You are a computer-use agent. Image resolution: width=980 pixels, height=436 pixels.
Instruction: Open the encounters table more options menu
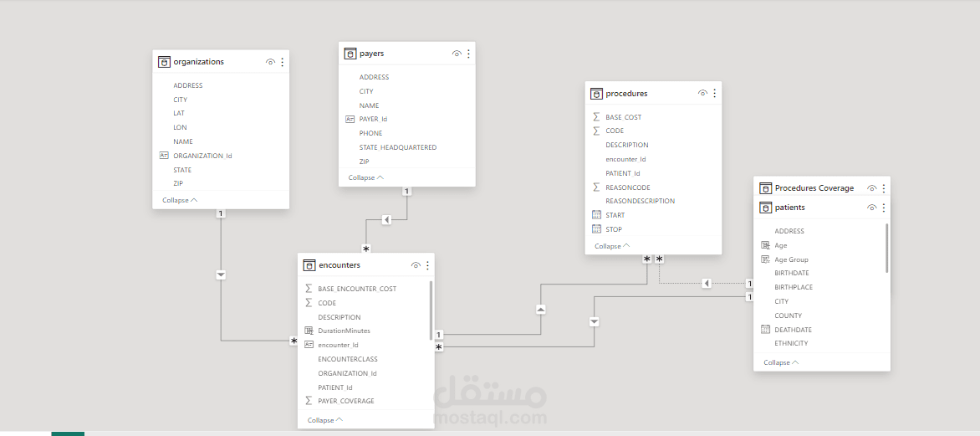coord(427,265)
